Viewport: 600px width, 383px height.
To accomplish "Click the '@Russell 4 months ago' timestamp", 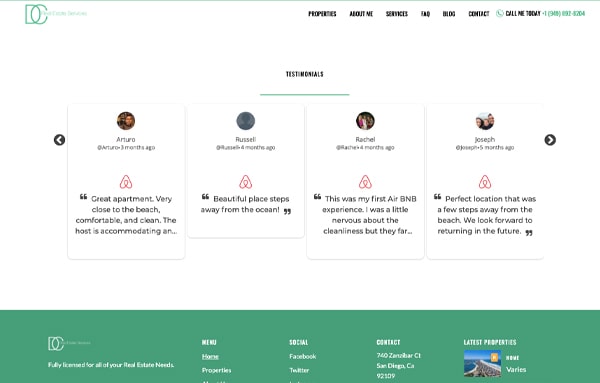I will click(246, 147).
